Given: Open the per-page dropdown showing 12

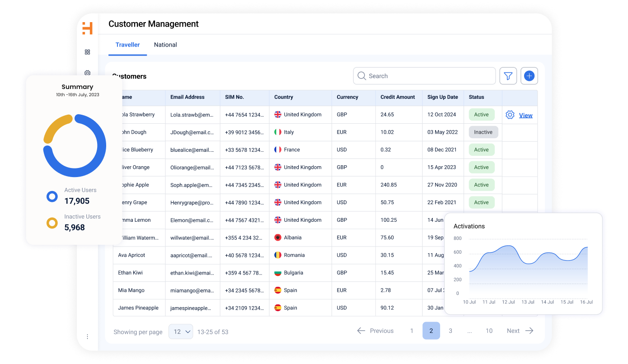Looking at the screenshot, I should pyautogui.click(x=180, y=331).
